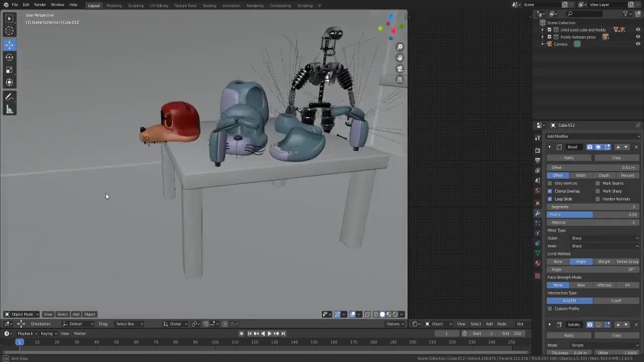Open the Outer miter type dropdown
Image resolution: width=644 pixels, height=362 pixels.
[x=605, y=238]
